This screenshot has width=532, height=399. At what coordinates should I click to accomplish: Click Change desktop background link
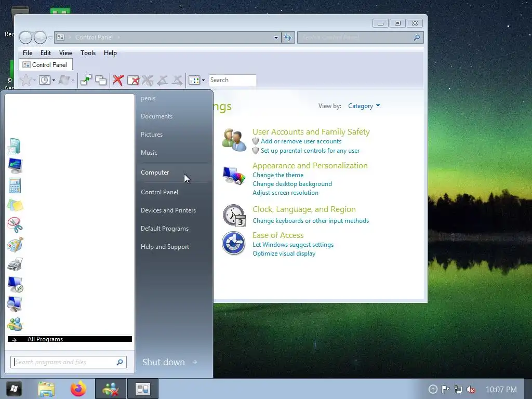[x=292, y=184]
